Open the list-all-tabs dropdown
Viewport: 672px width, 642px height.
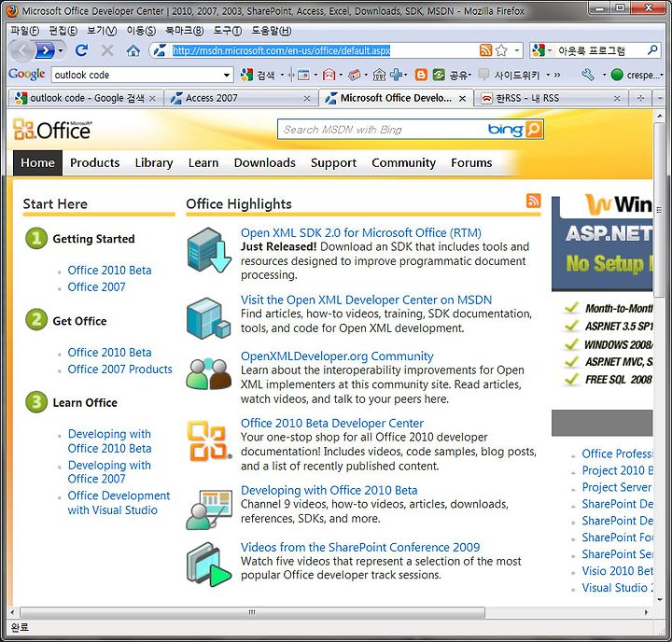(660, 99)
